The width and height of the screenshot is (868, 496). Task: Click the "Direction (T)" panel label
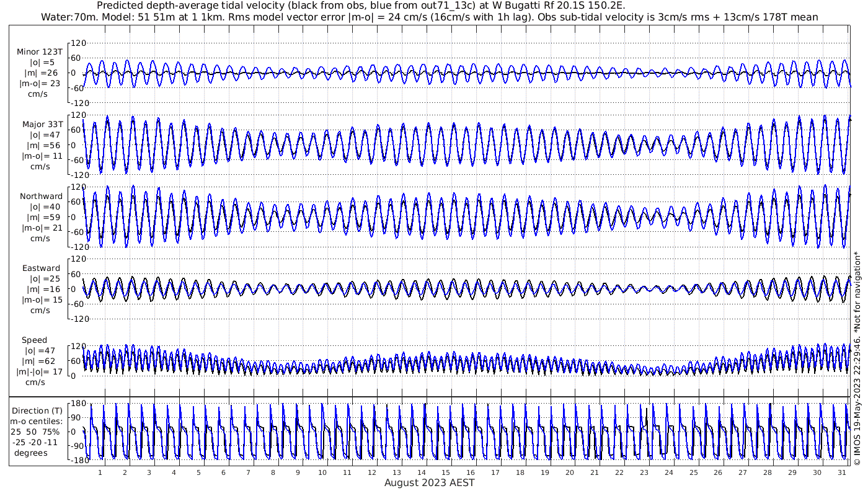[x=38, y=410]
